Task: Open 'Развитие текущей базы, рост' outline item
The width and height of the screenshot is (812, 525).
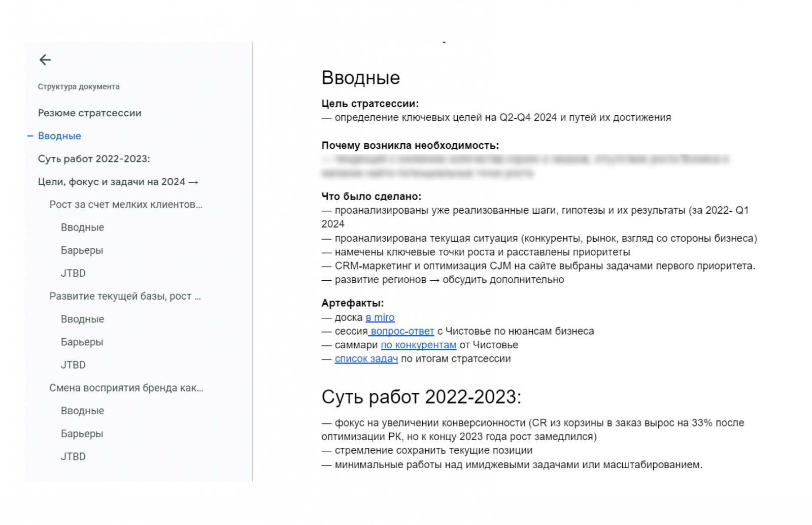Action: (125, 296)
